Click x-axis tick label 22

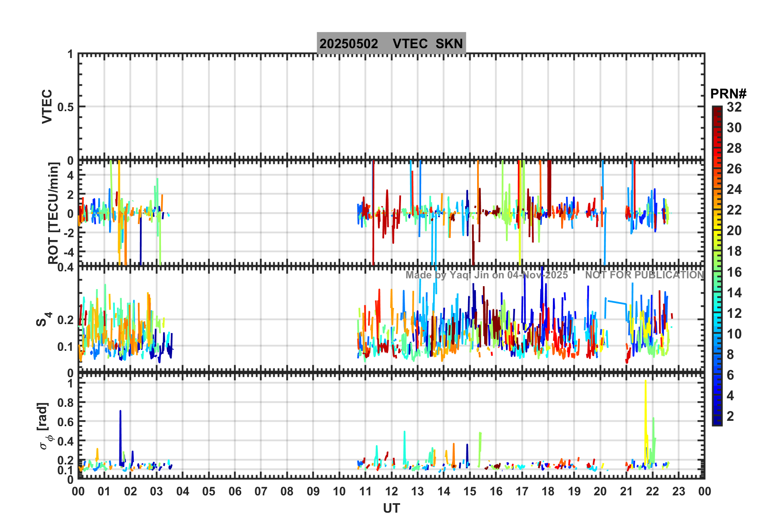pos(652,492)
